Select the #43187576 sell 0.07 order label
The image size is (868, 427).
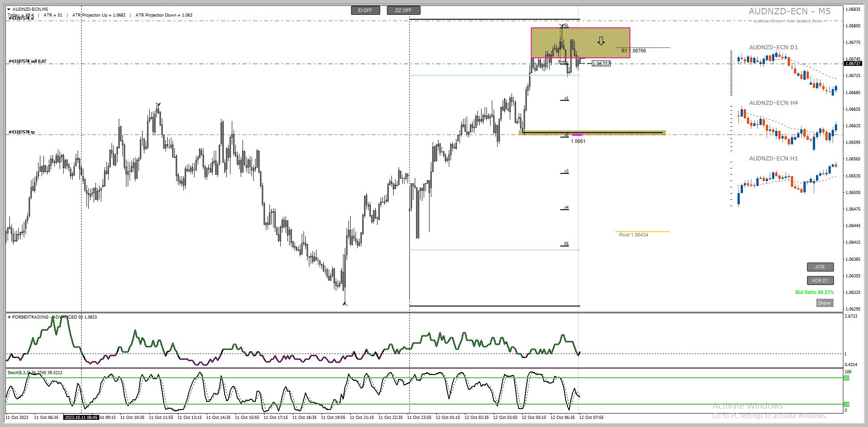click(x=27, y=61)
